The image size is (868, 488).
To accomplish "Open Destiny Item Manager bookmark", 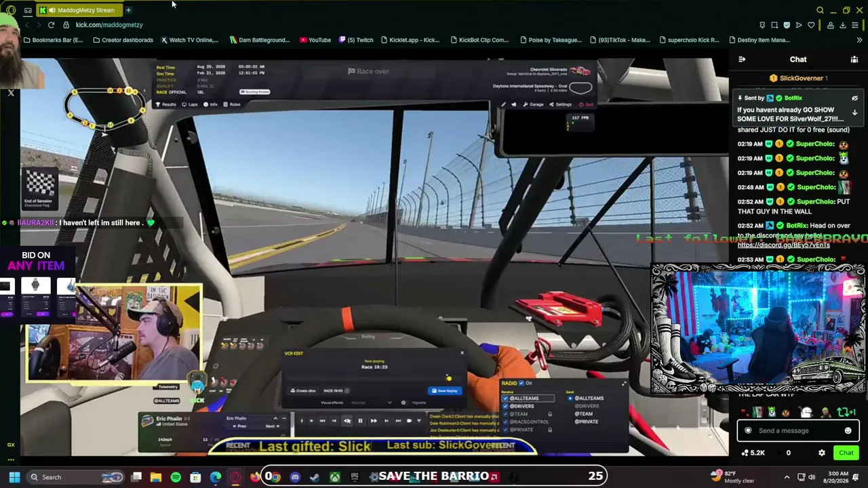I will point(758,40).
